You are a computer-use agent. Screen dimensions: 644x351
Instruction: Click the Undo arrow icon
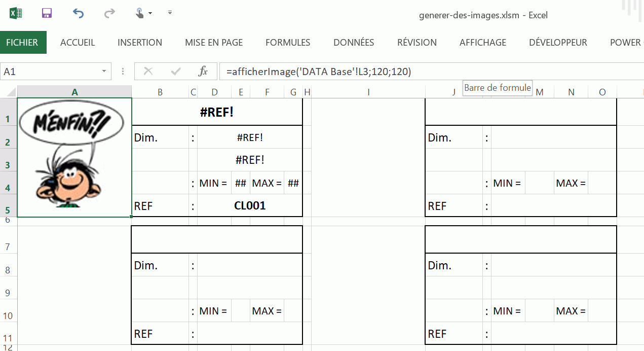78,13
